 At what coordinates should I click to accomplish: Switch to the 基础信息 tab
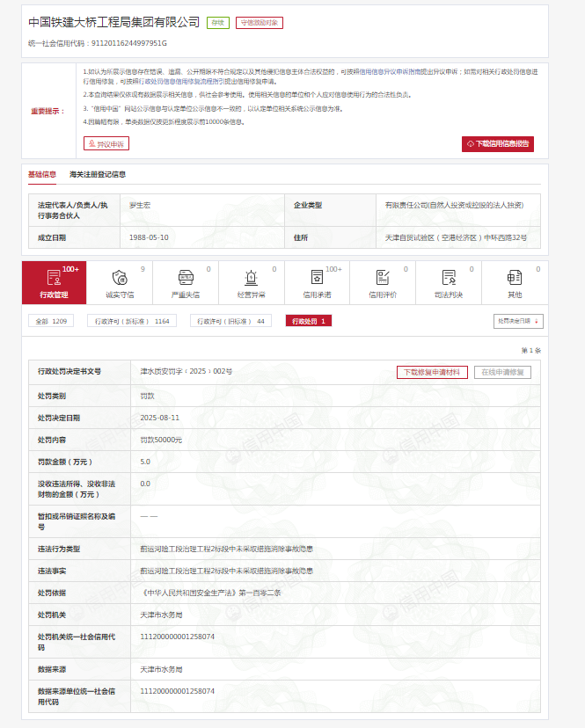click(42, 175)
